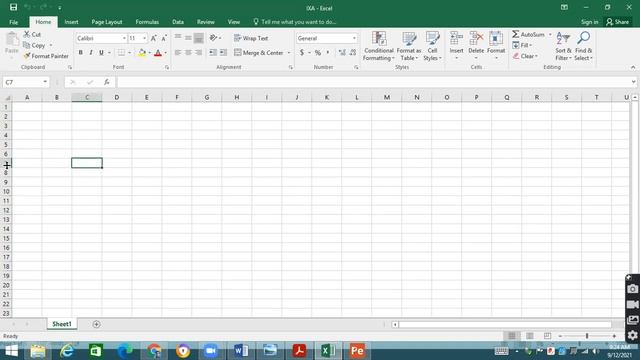Click Merge & Center

259,53
